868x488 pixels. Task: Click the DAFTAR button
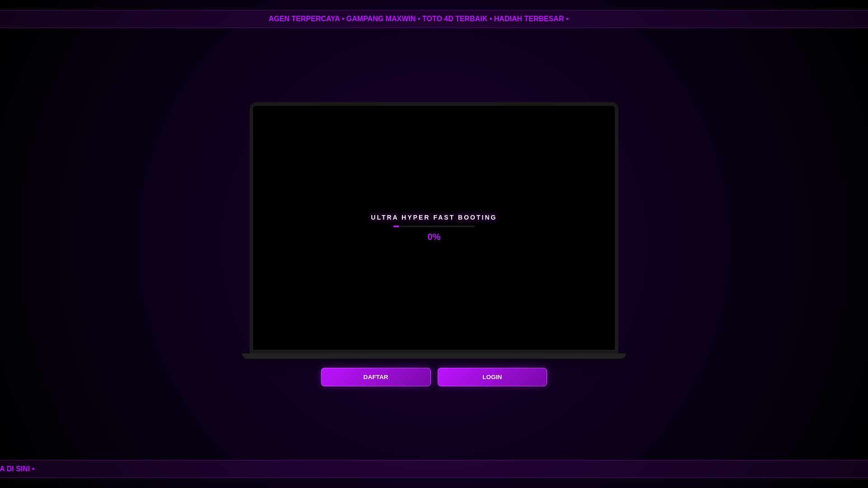(376, 377)
